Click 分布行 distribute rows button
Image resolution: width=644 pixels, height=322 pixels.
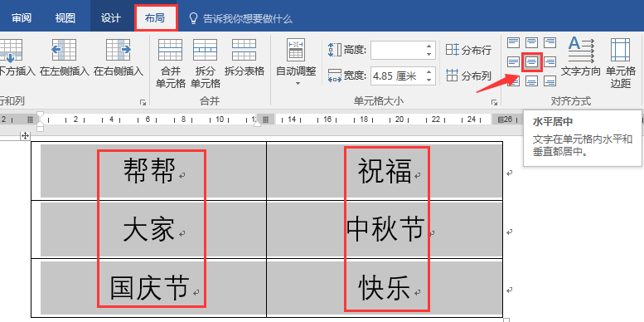(x=468, y=50)
